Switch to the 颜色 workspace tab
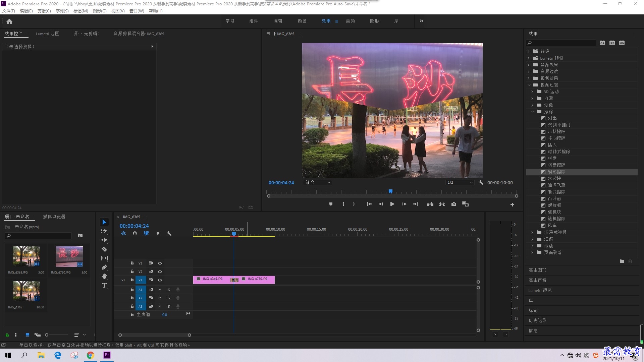644x362 pixels. (x=302, y=21)
